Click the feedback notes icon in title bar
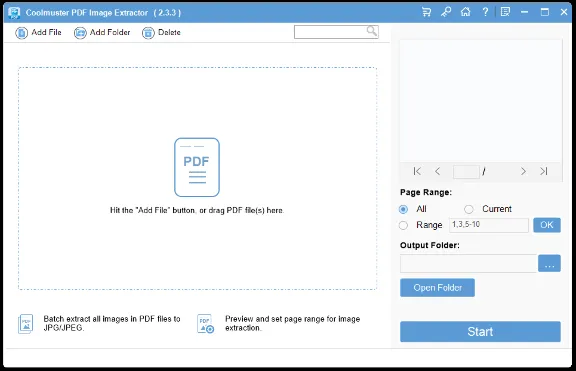 505,12
